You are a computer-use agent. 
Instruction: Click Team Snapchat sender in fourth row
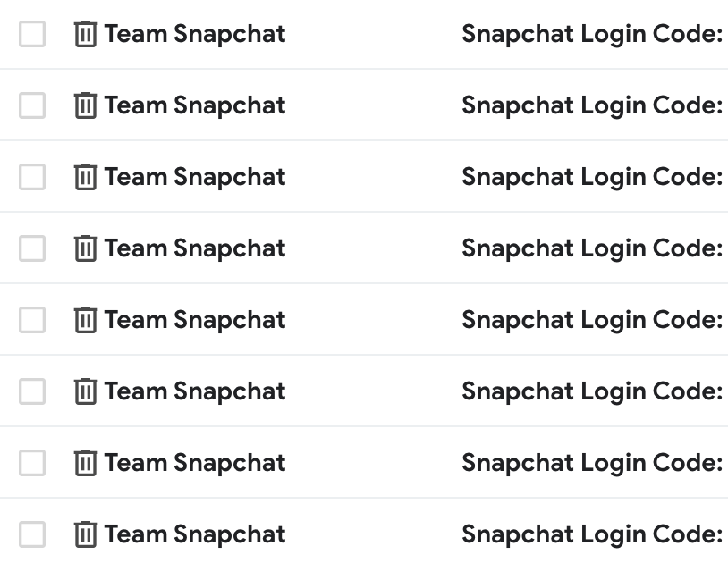(x=195, y=248)
